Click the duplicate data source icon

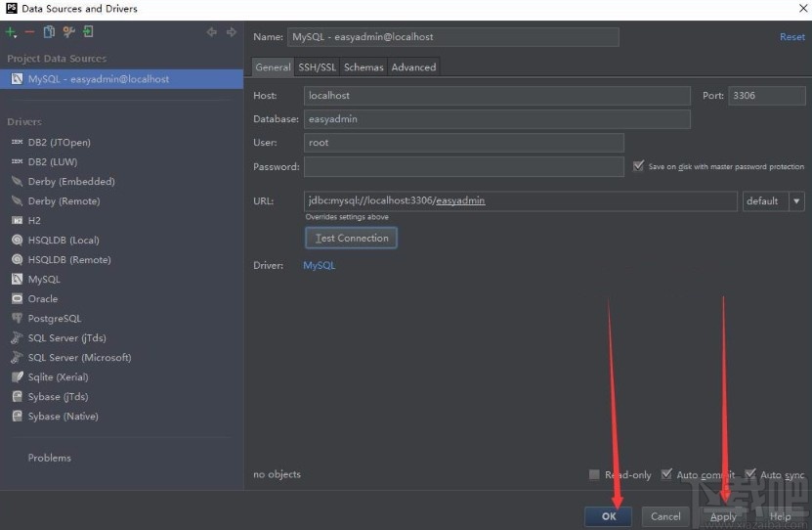tap(49, 32)
